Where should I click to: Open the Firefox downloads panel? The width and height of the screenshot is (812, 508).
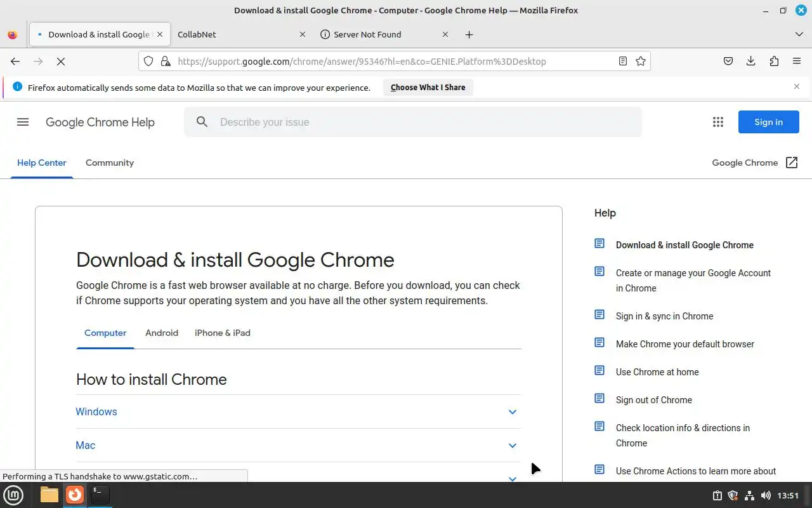[751, 61]
